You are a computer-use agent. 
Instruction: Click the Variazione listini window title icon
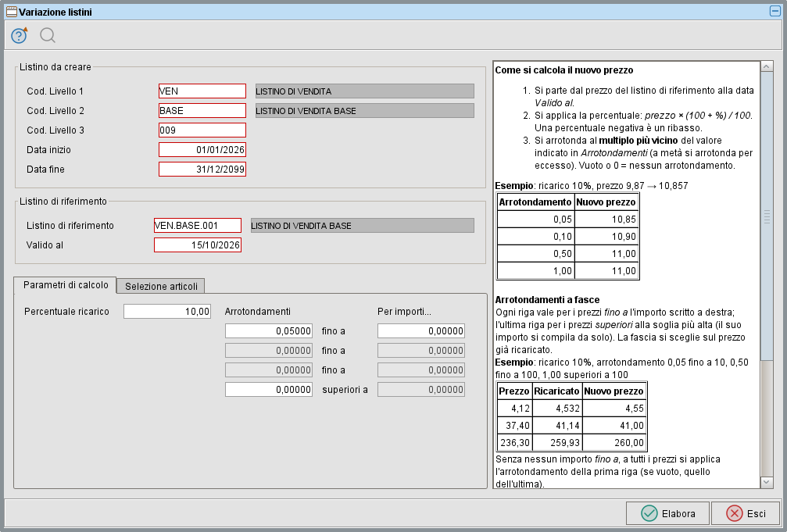point(11,12)
